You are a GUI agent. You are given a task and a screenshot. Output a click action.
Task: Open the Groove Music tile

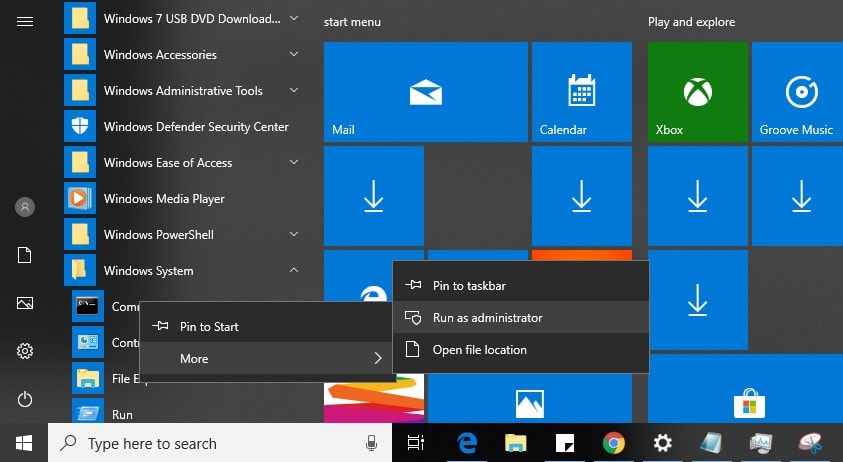point(797,92)
